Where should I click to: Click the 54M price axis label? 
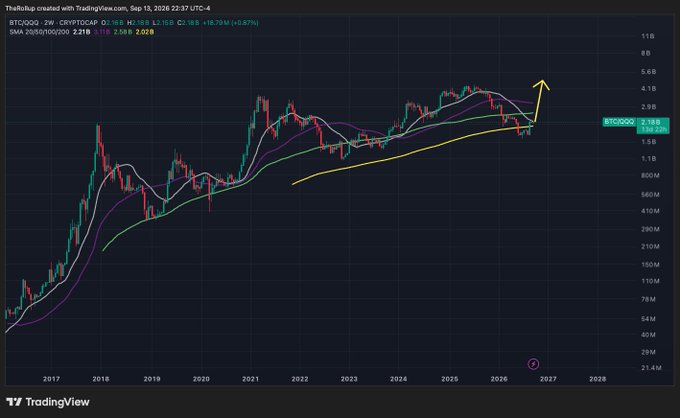point(648,319)
